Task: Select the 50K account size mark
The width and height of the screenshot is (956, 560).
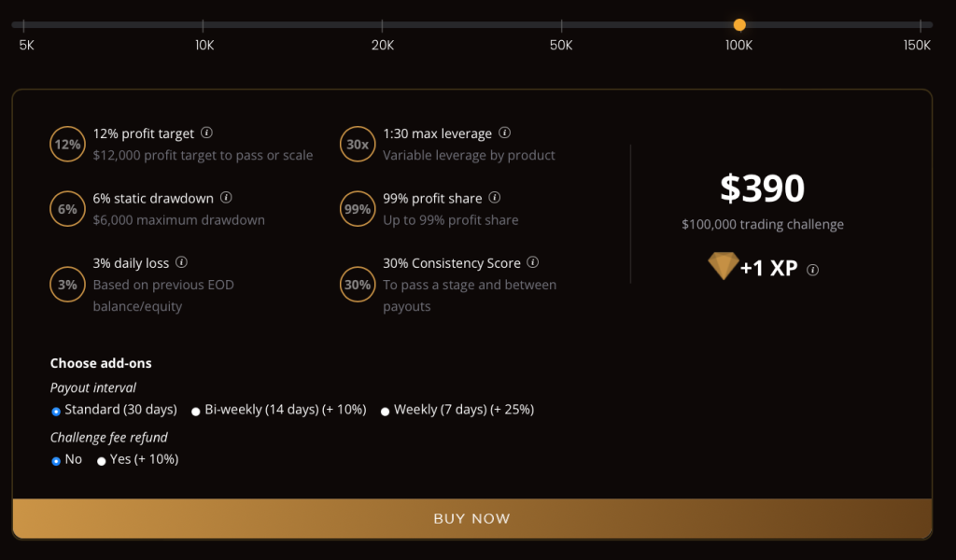Action: pos(561,25)
